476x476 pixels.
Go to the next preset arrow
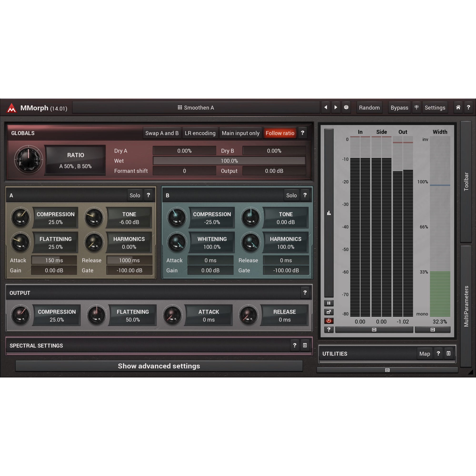pyautogui.click(x=336, y=107)
